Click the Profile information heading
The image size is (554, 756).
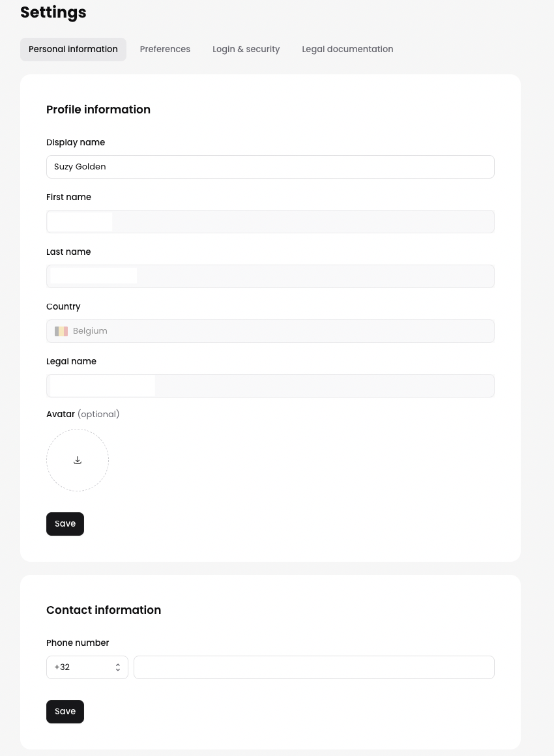[x=98, y=109]
